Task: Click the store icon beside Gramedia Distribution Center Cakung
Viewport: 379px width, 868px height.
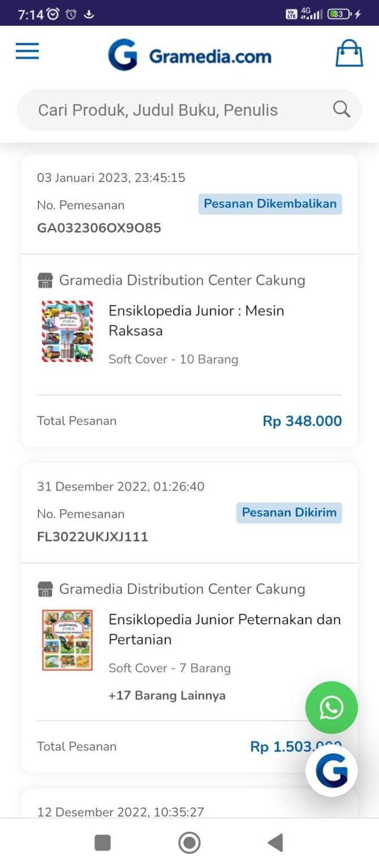Action: 46,280
